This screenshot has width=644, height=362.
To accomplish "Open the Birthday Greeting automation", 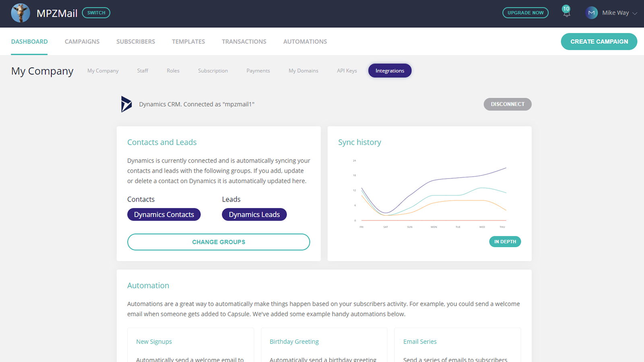I will (294, 341).
